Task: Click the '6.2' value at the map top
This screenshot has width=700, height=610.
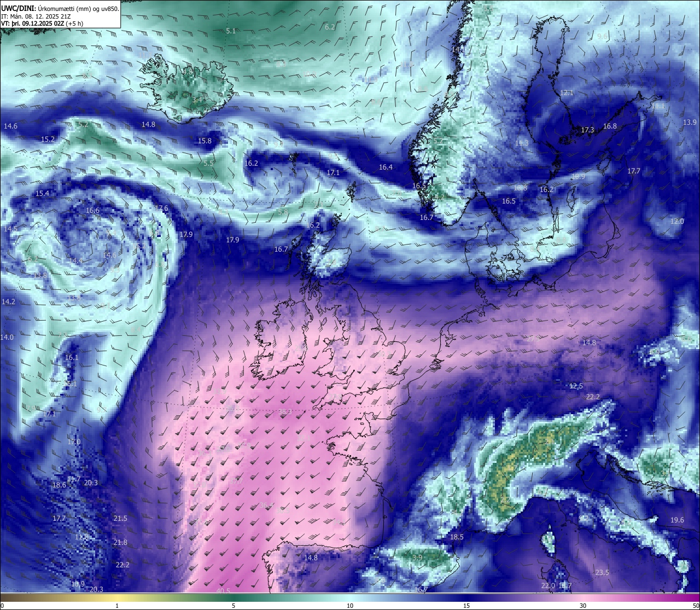Action: [x=330, y=27]
